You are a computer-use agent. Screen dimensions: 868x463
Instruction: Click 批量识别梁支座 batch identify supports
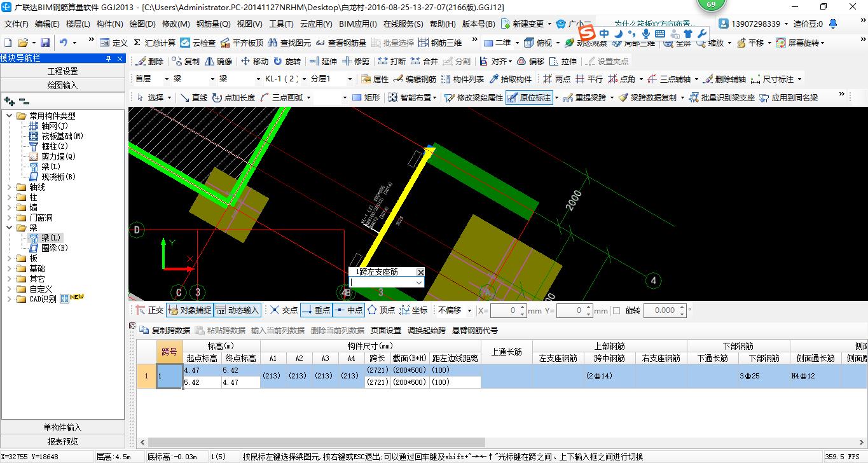[722, 97]
